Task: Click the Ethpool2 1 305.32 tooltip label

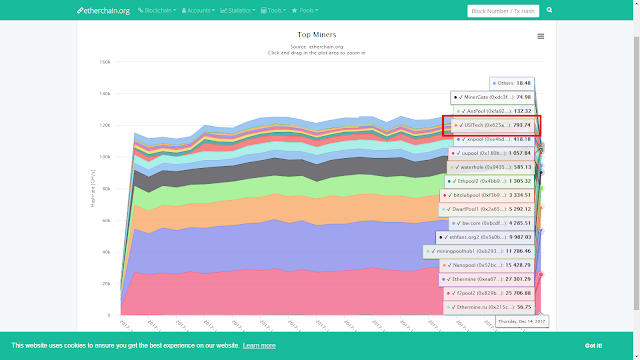Action: (489, 181)
